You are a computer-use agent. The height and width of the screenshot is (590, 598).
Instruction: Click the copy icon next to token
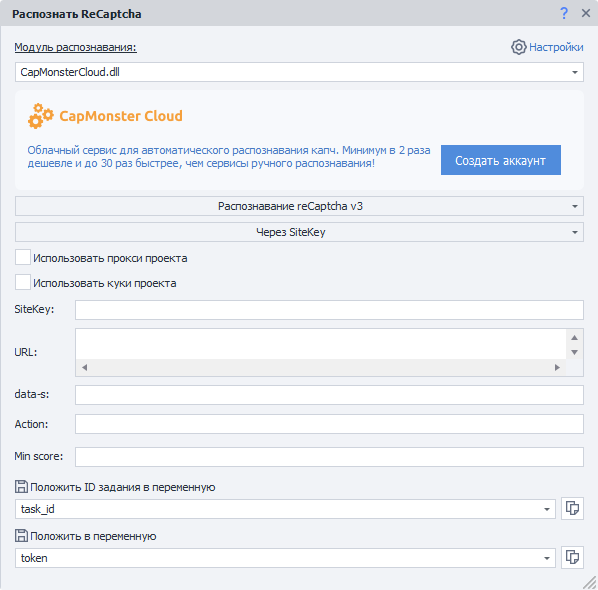point(572,557)
